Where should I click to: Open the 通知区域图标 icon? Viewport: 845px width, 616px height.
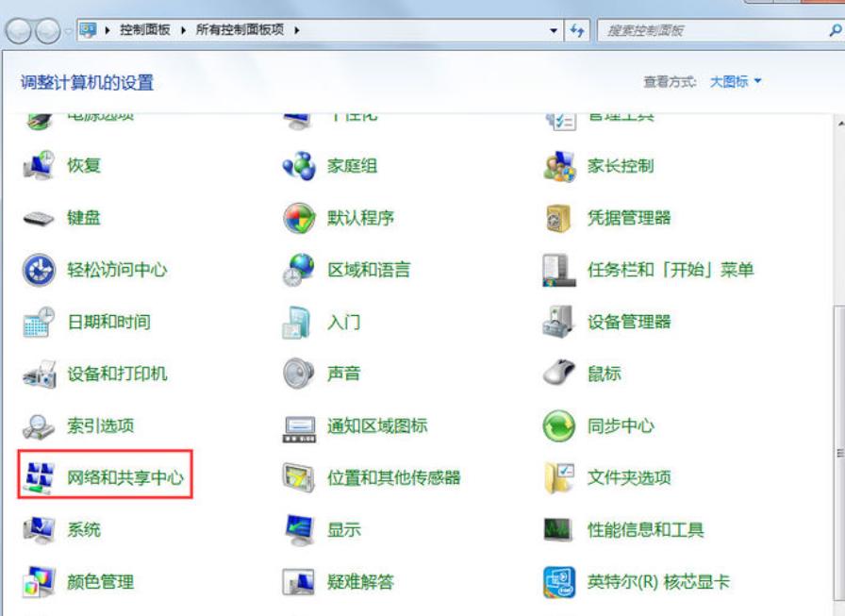[299, 428]
